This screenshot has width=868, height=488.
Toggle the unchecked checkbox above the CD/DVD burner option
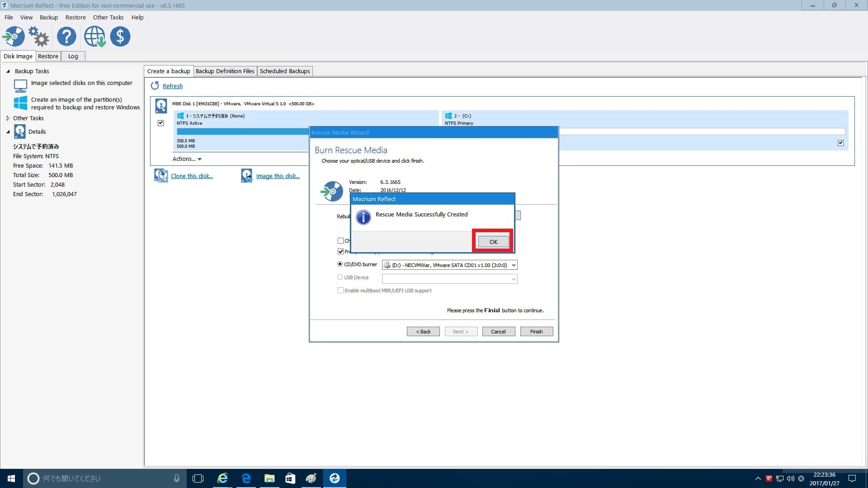tap(340, 240)
